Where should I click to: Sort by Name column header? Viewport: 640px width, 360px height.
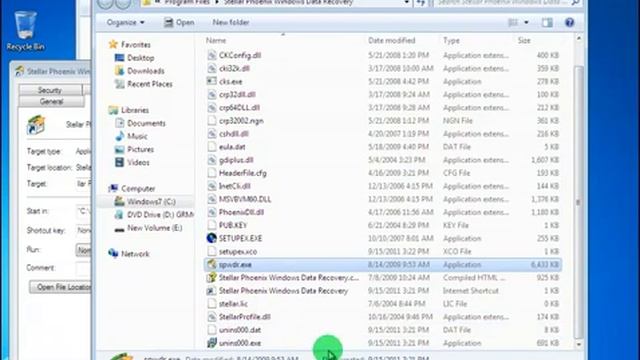click(216, 40)
